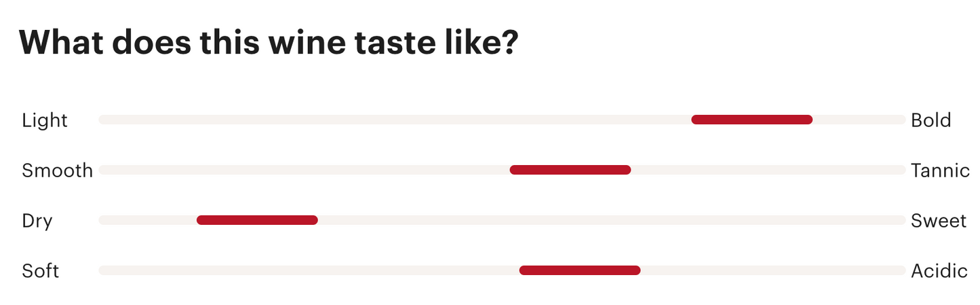The height and width of the screenshot is (305, 980).
Task: Click the red Light-Bold slider indicator
Action: point(751,120)
